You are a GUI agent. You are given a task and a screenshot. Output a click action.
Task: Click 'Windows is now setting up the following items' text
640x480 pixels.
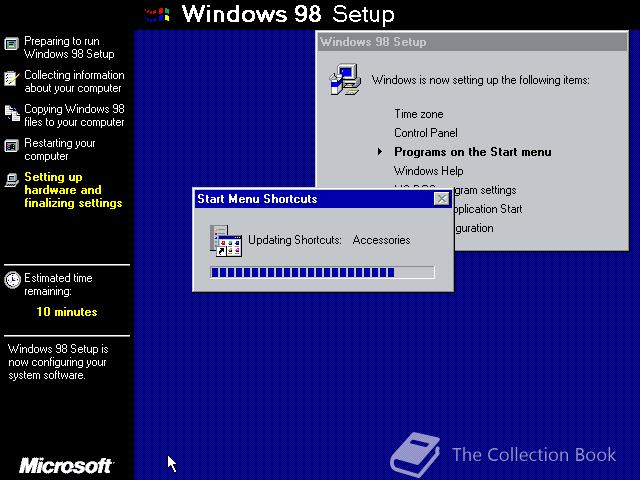pyautogui.click(x=481, y=80)
